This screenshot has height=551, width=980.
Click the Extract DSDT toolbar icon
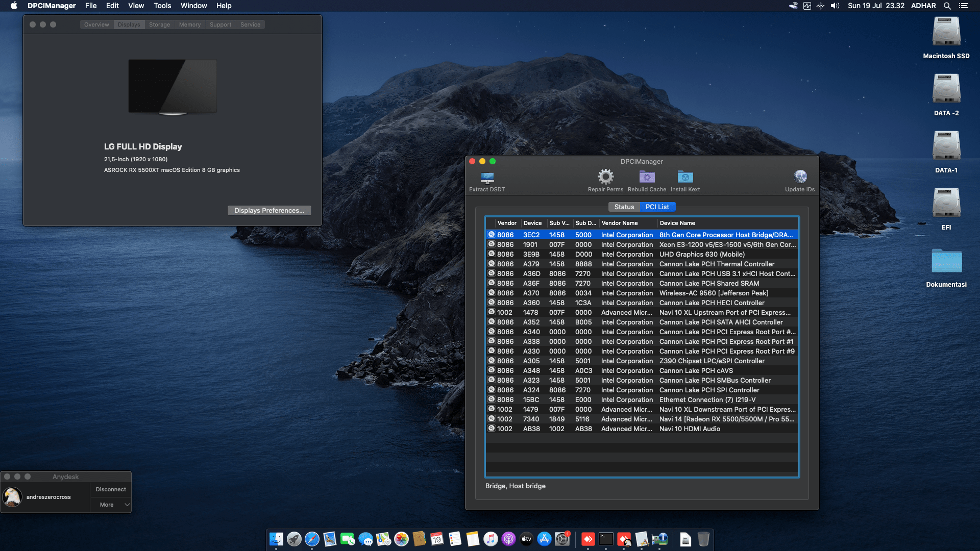point(487,178)
